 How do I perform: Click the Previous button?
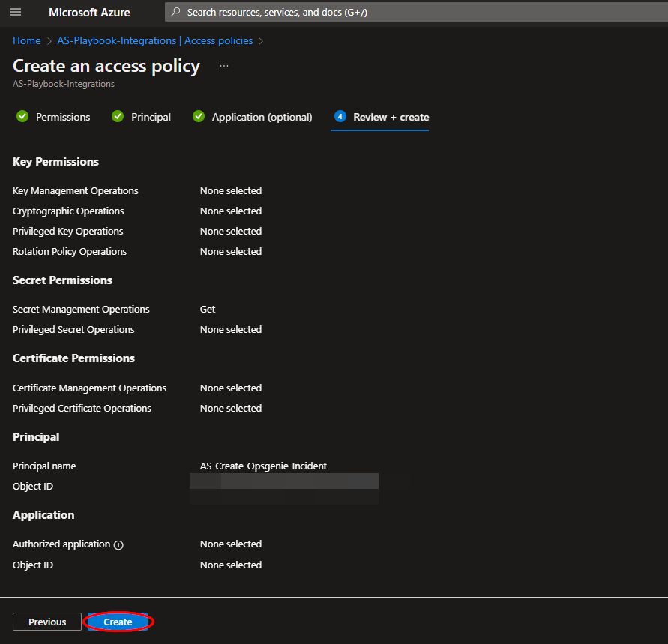(47, 622)
